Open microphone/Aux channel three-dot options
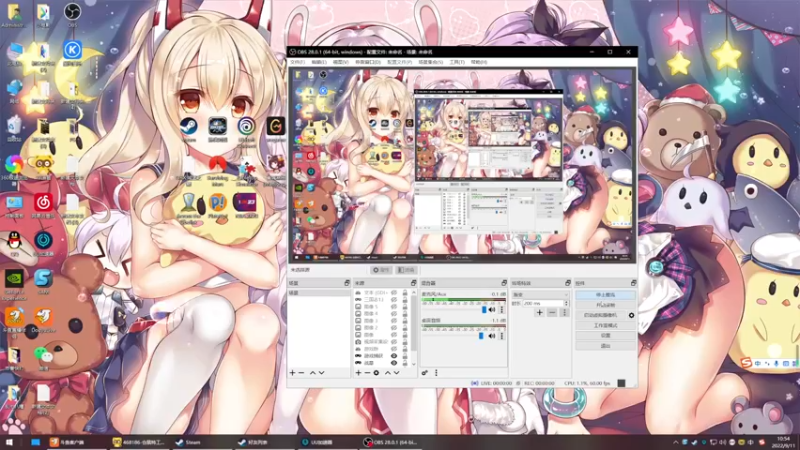The height and width of the screenshot is (450, 800). [x=502, y=310]
